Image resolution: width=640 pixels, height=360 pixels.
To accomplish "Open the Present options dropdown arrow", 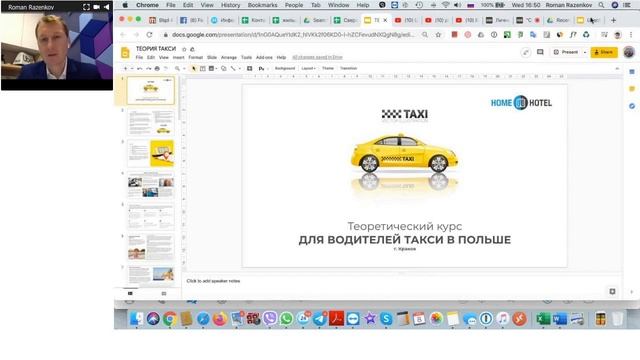I will (x=584, y=53).
